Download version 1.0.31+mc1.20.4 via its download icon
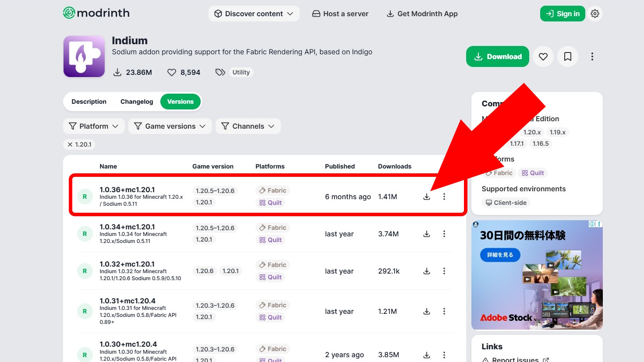 (427, 311)
